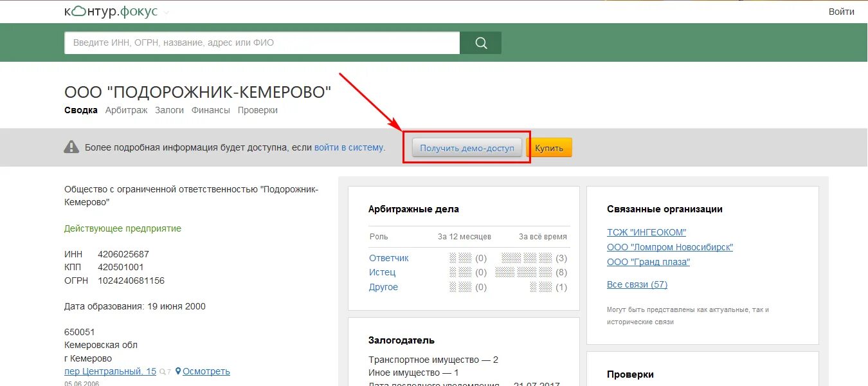Viewport: 868px width, 386px height.
Task: Focus the ИНН, ОГРН search field
Action: click(262, 43)
